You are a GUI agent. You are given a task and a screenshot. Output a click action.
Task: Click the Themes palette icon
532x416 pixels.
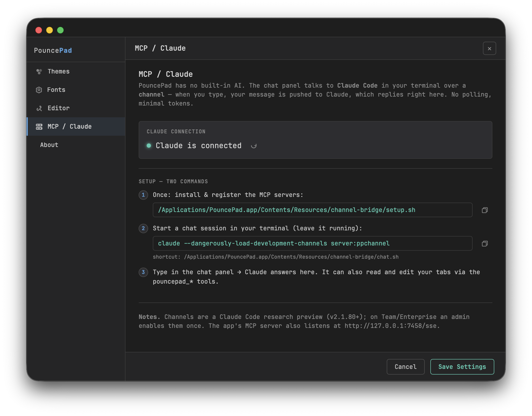pos(39,71)
